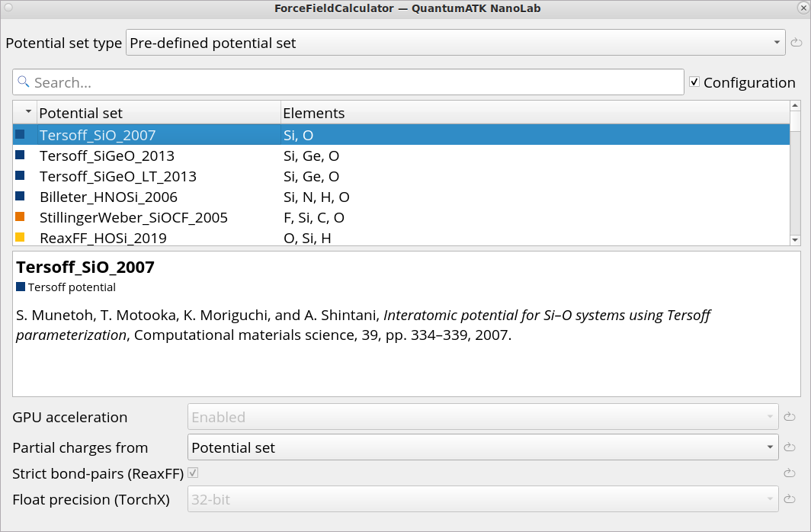Open the Float precision (TorchX) dropdown

click(x=483, y=499)
